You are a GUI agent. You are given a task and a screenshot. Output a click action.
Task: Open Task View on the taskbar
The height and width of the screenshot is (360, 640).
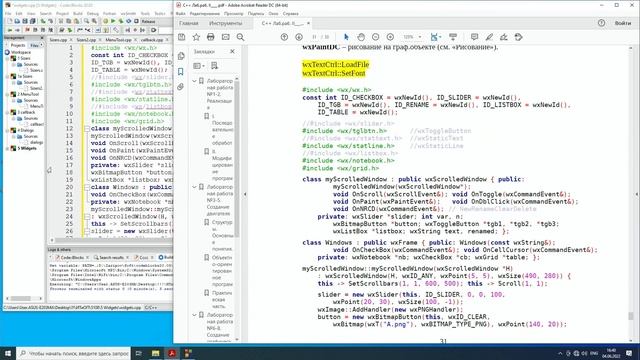point(138,353)
